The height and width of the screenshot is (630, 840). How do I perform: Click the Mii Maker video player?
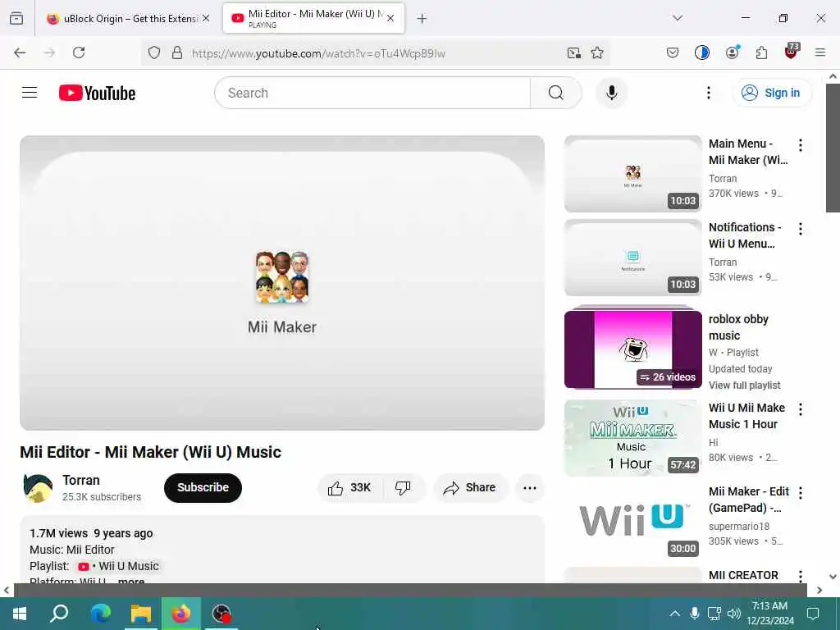(282, 283)
